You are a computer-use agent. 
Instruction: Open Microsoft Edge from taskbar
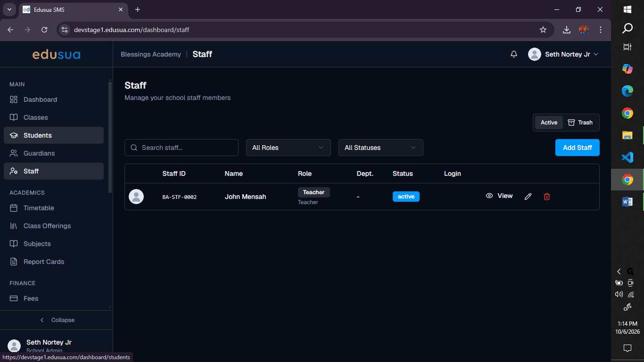[627, 91]
